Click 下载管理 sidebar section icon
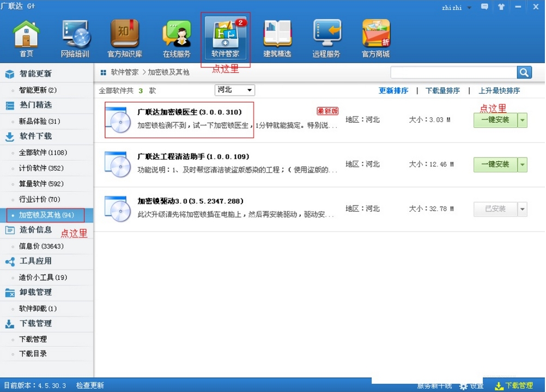Viewport: 546px width, 392px height. click(10, 324)
